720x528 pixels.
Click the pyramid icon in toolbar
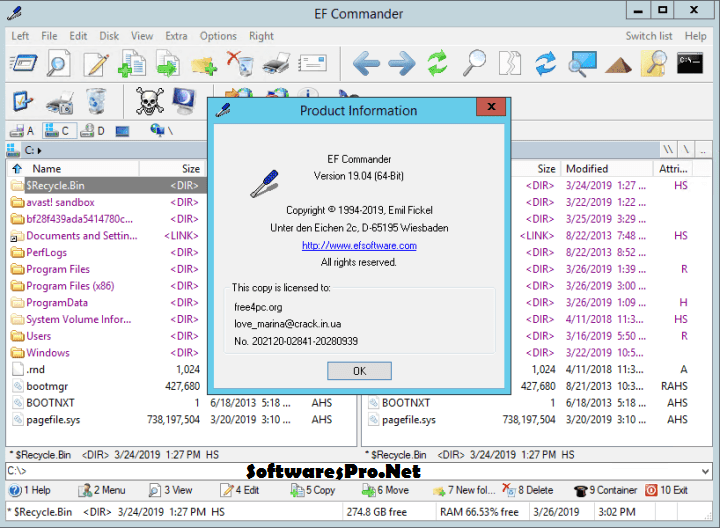pyautogui.click(x=619, y=65)
